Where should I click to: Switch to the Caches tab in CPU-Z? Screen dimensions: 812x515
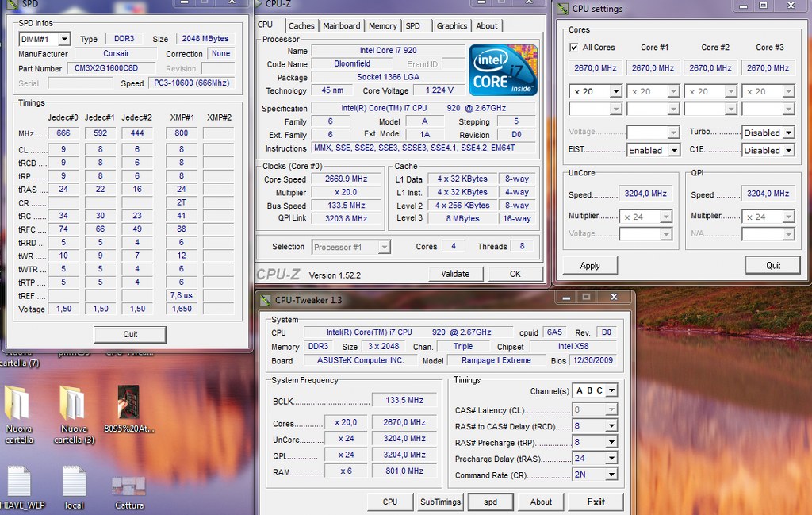tap(301, 26)
